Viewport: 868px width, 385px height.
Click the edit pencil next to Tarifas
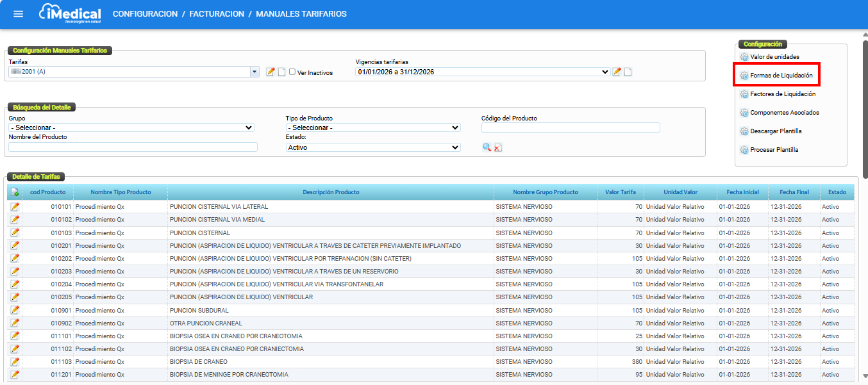(x=271, y=72)
